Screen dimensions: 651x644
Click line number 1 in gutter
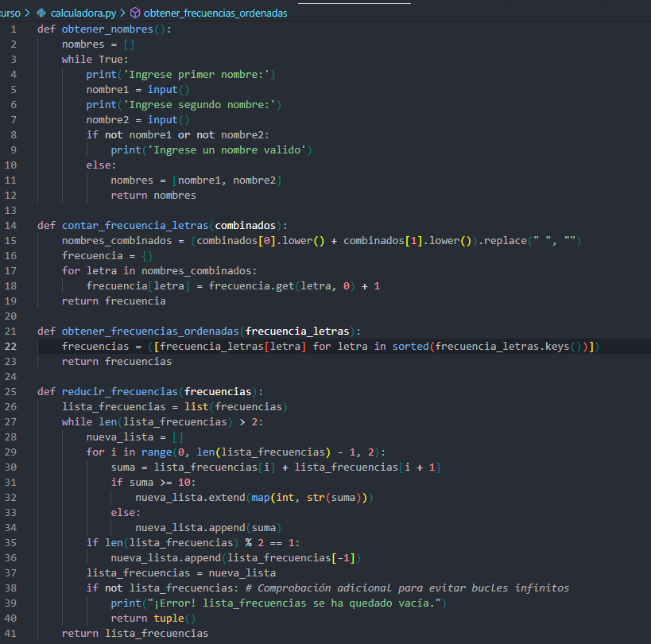(14, 29)
